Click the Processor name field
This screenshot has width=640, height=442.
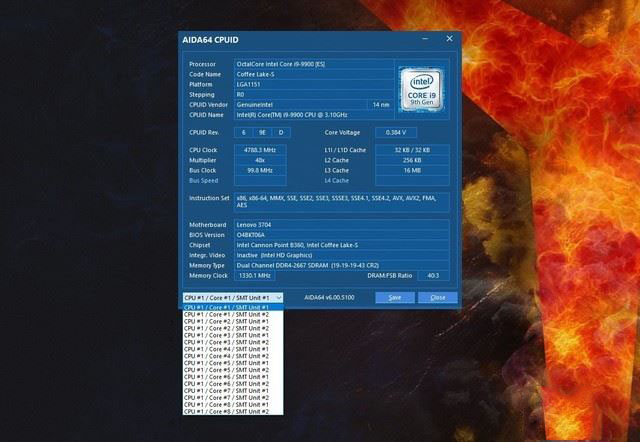pyautogui.click(x=310, y=64)
